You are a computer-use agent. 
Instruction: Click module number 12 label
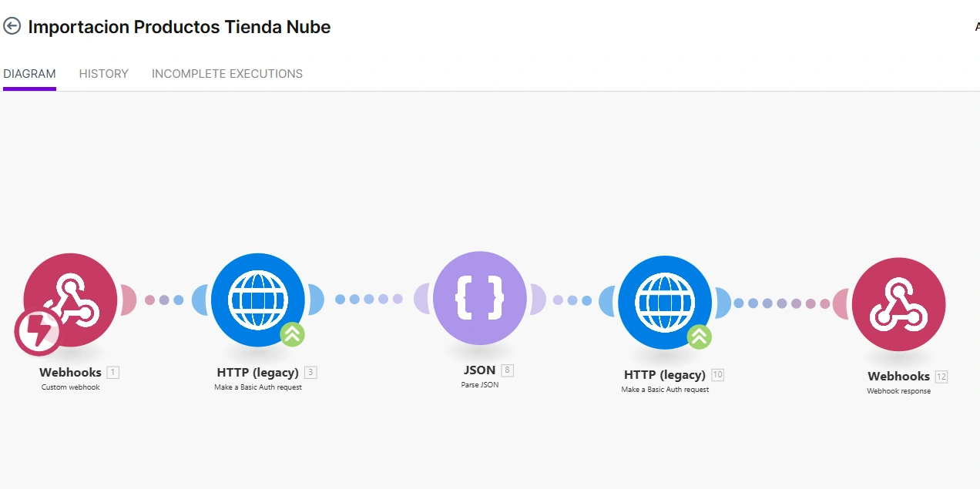[x=941, y=377]
